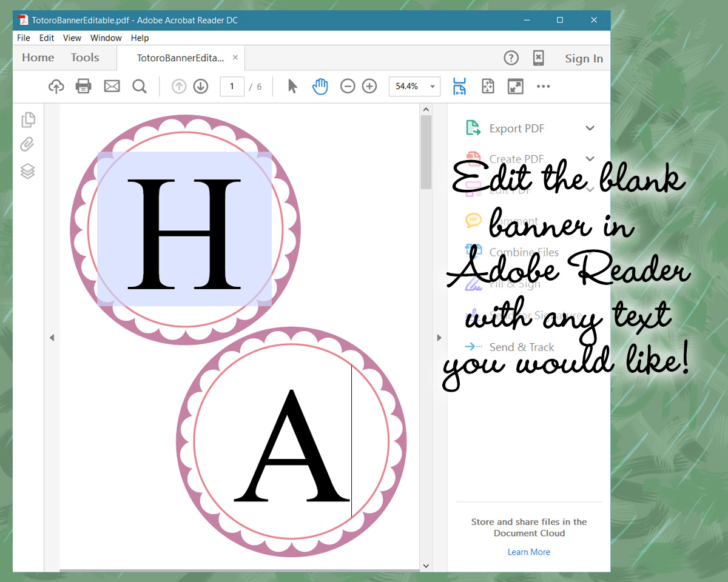Viewport: 728px width, 582px height.
Task: Click the fit width scrolling icon
Action: click(459, 86)
